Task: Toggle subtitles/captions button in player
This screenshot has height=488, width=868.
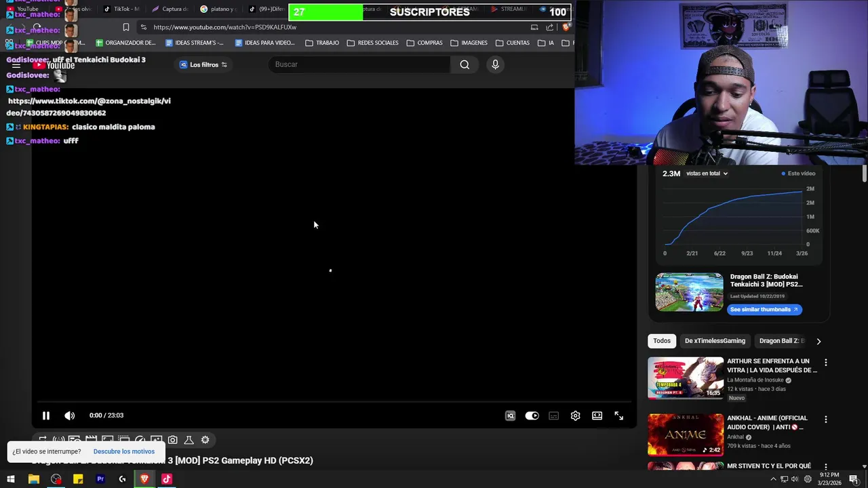Action: [x=553, y=416]
